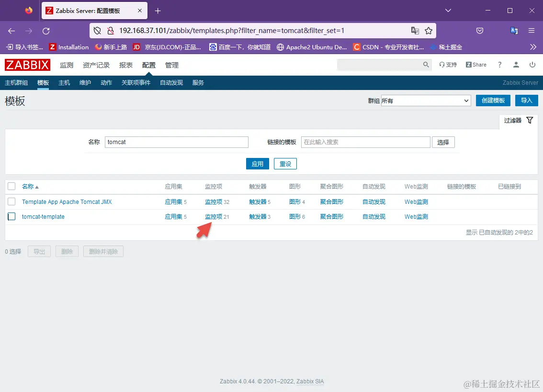Check the Template App Apache Tomcat JMX checkbox

point(11,202)
